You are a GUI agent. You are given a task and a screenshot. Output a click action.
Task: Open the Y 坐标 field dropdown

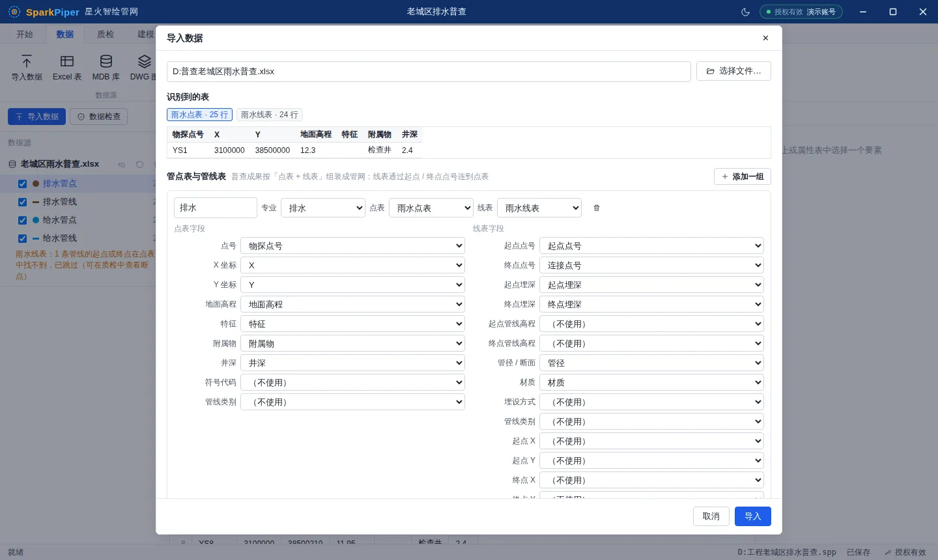click(x=352, y=285)
